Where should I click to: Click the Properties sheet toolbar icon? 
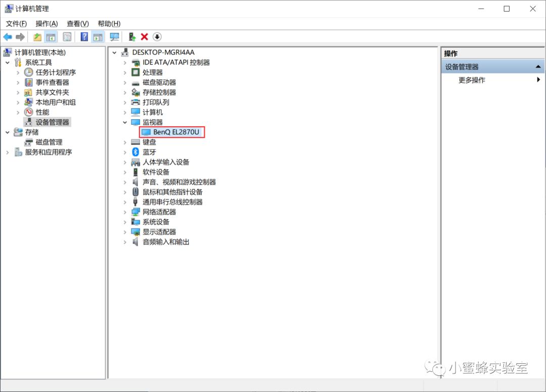67,37
